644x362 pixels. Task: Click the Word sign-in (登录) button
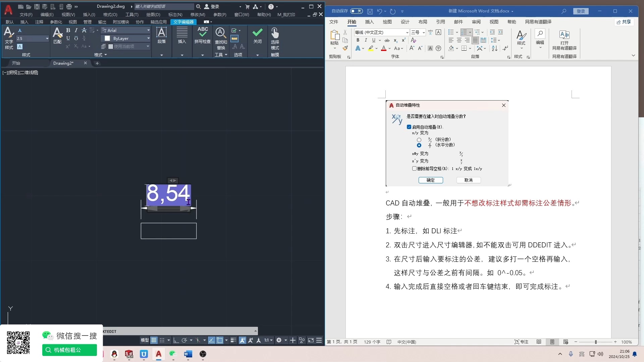coord(581,11)
